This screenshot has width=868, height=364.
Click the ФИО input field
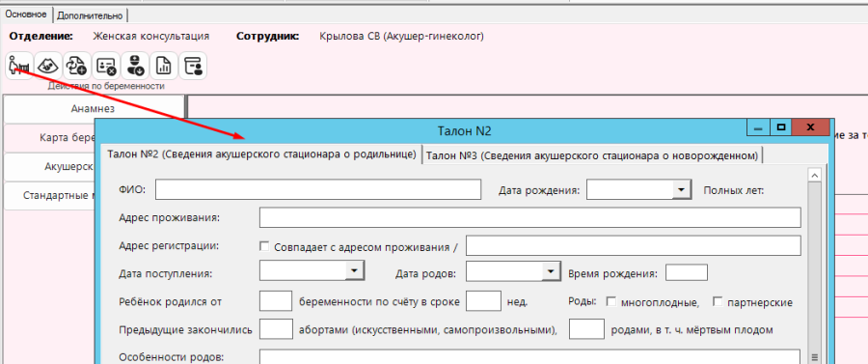point(318,189)
